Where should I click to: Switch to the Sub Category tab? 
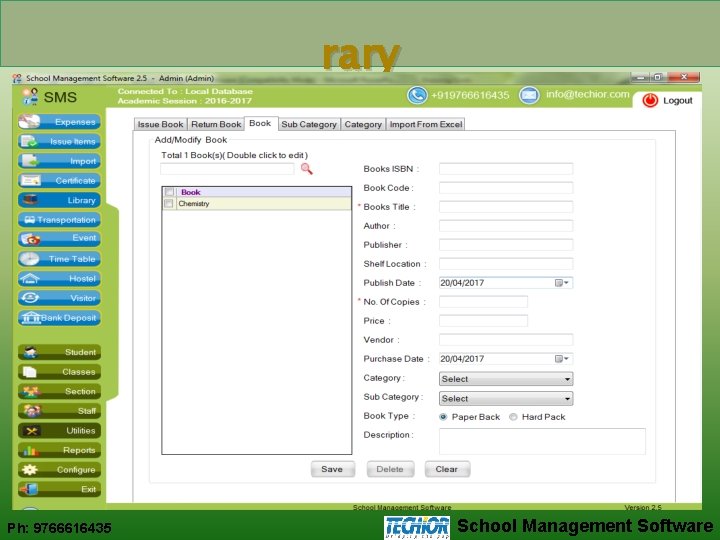pos(309,124)
